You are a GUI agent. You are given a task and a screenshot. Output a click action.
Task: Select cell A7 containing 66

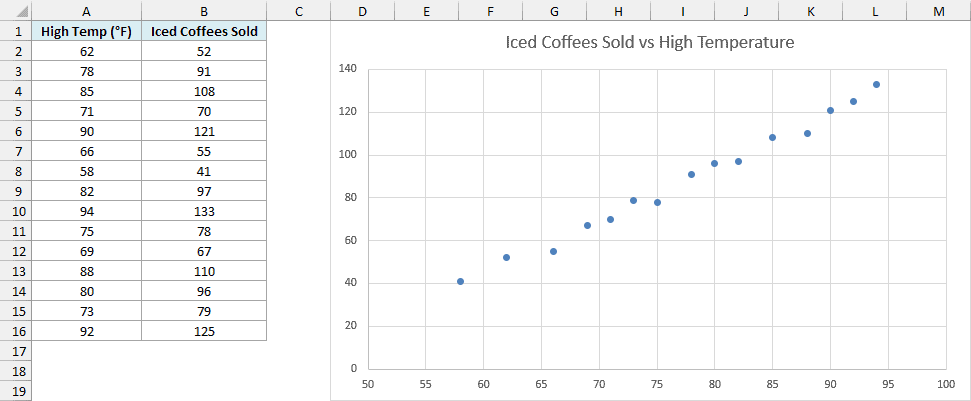coord(86,152)
